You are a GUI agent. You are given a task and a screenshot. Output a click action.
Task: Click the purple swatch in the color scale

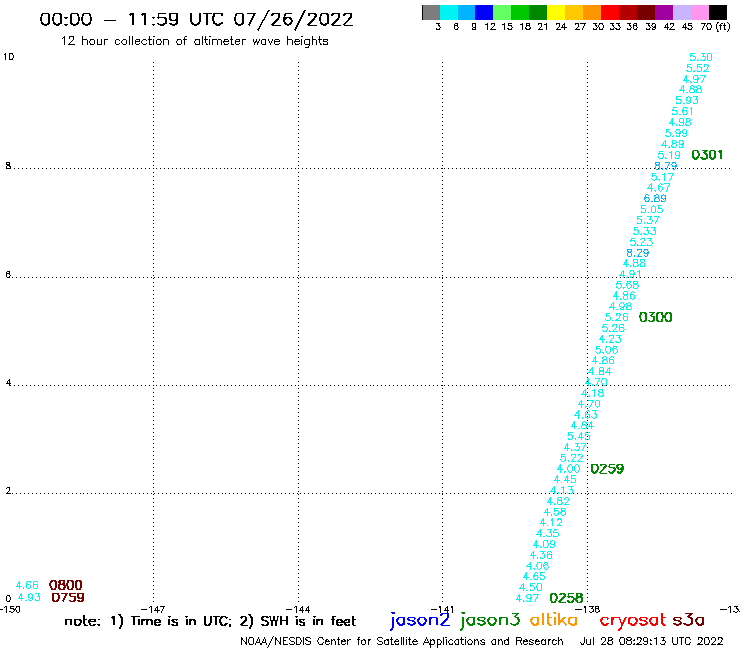click(664, 12)
